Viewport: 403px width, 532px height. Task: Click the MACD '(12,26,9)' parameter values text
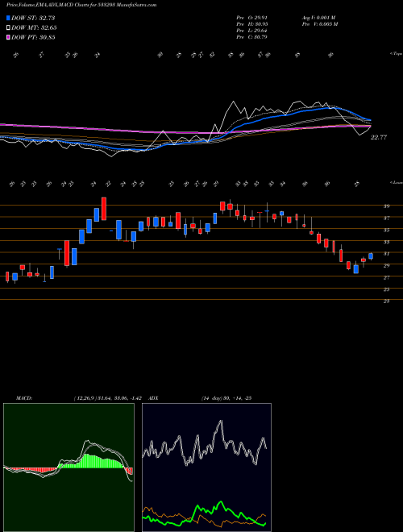[110, 398]
